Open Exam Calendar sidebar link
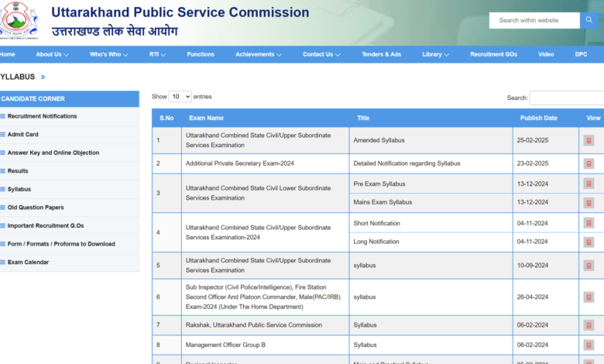Viewport: 604px width, 364px height. 28,263
